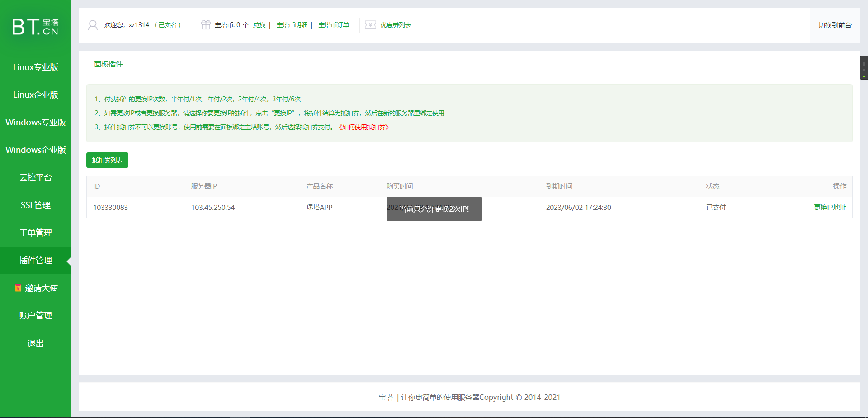
Task: Click the 到期时间 column header
Action: click(x=559, y=186)
